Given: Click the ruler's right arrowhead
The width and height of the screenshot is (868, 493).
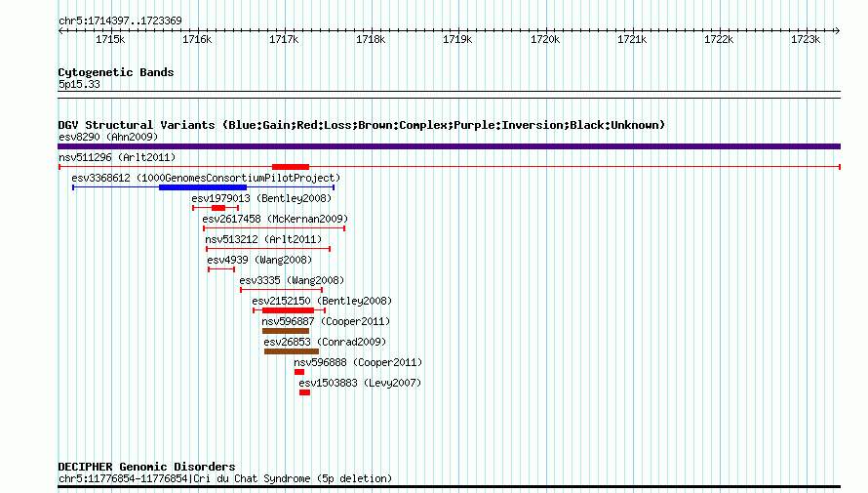Looking at the screenshot, I should pos(838,31).
